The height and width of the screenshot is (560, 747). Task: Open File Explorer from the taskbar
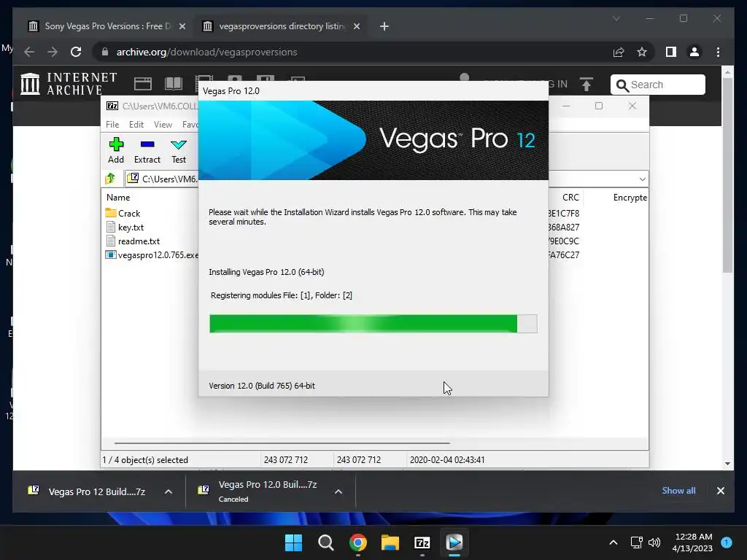tap(390, 542)
